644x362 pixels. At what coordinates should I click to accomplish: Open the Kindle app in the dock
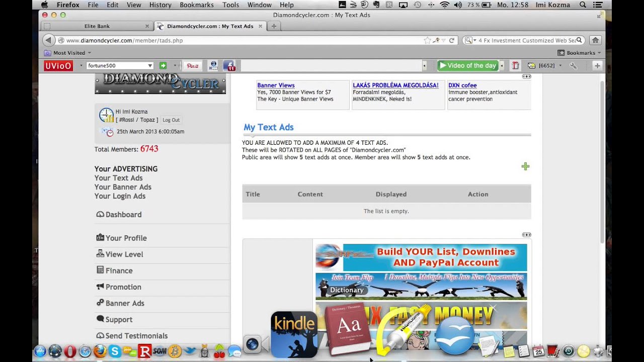(x=294, y=334)
